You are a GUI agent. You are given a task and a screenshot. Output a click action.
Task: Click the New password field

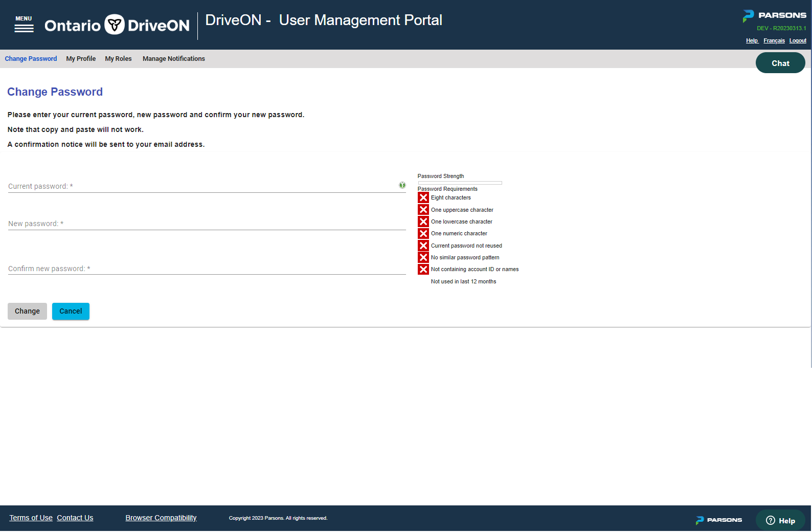(207, 224)
